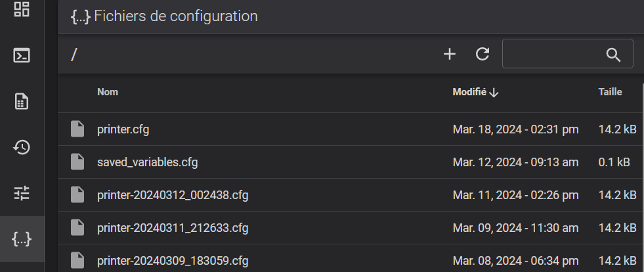The image size is (644, 272).
Task: Open the console terminal icon in the sidebar
Action: [22, 55]
